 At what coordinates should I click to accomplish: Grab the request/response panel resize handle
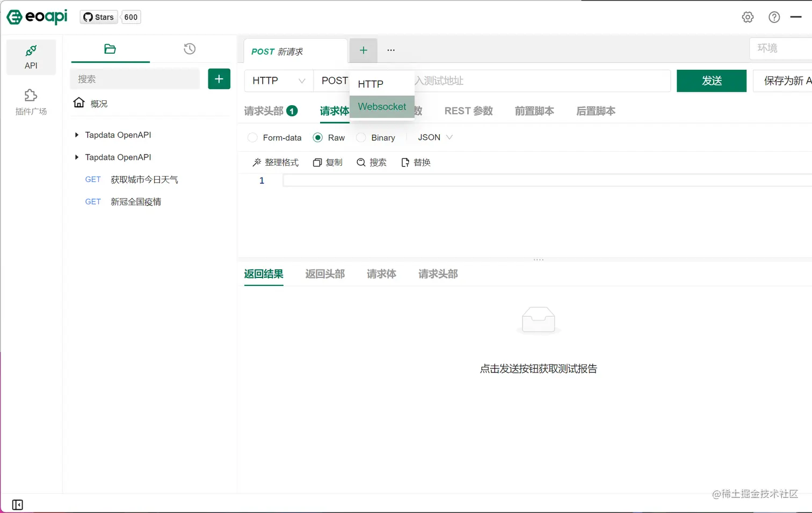click(x=539, y=260)
